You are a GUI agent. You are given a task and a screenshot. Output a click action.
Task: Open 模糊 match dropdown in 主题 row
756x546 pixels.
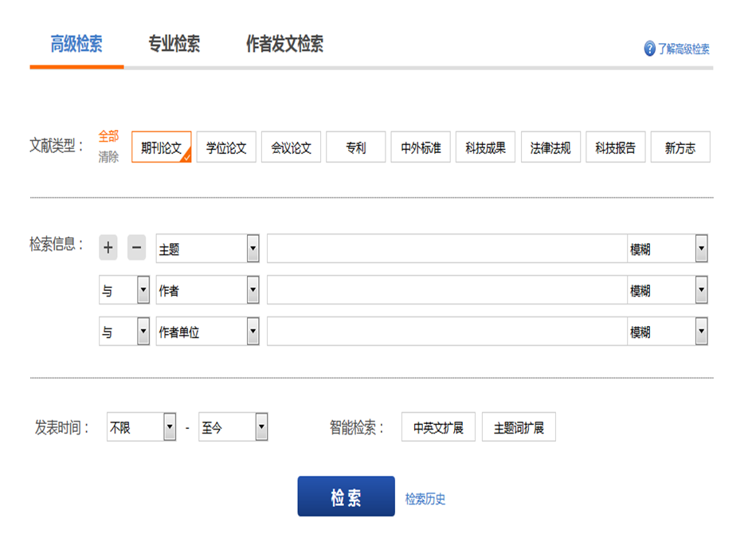pos(668,249)
